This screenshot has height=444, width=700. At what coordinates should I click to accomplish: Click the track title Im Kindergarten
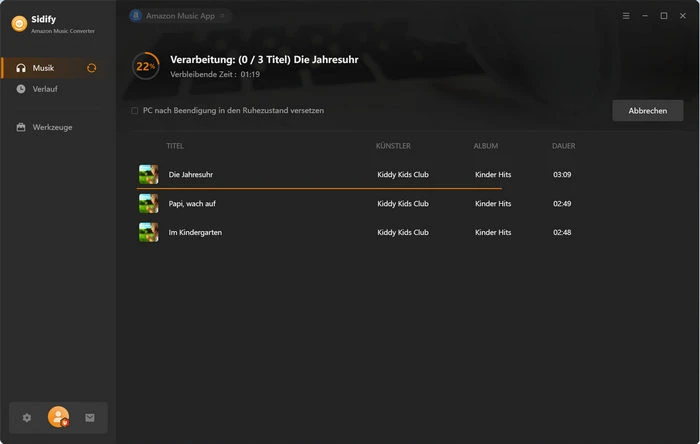click(x=195, y=232)
